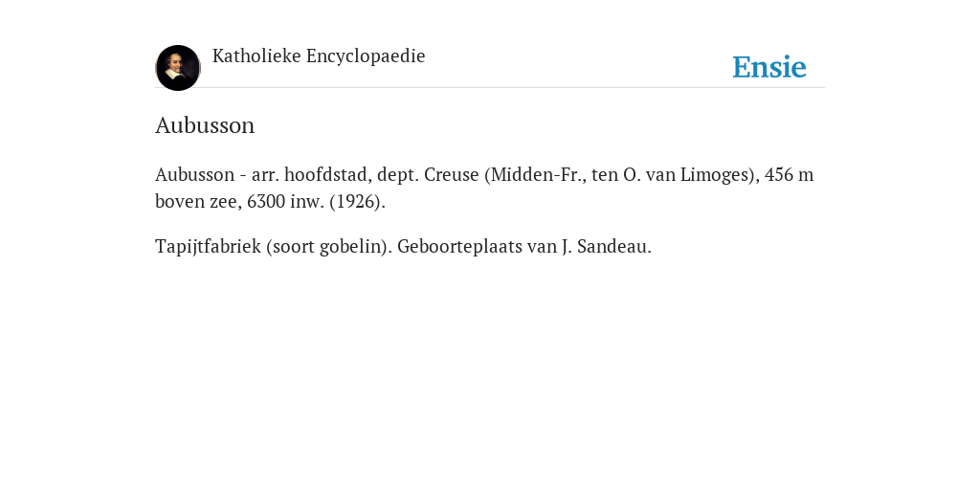Click the Aubusson article heading
The width and height of the screenshot is (980, 490).
205,125
